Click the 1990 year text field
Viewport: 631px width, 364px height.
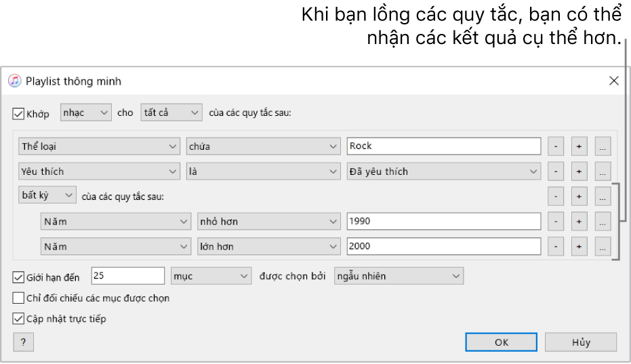coord(444,221)
